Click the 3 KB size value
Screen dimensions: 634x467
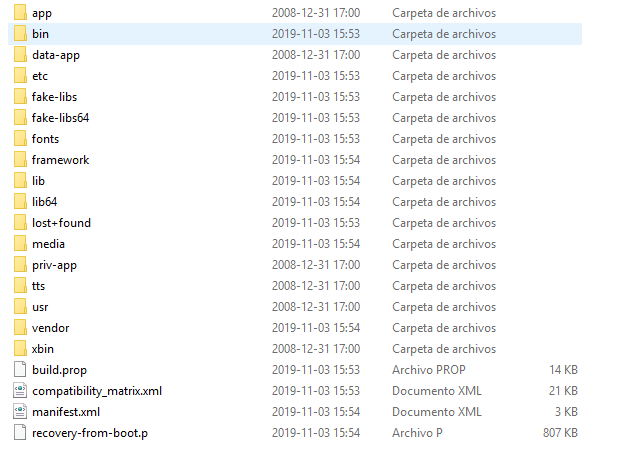pyautogui.click(x=566, y=412)
